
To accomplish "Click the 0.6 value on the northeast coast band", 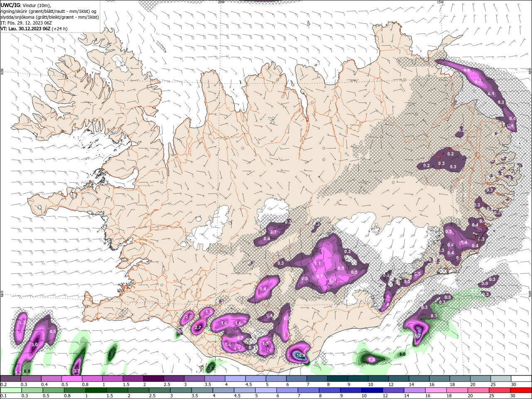I will click(x=467, y=70).
